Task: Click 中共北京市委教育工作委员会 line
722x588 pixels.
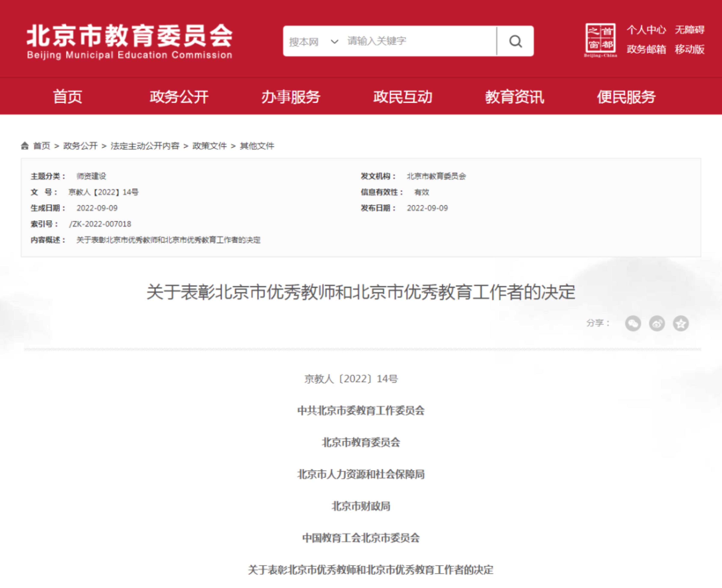Action: 361,411
